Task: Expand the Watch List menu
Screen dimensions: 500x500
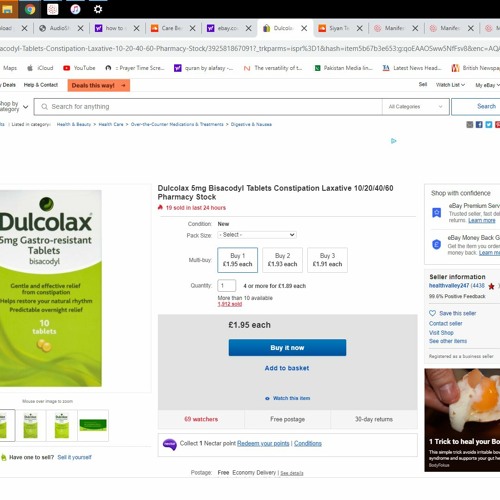Action: click(x=450, y=85)
